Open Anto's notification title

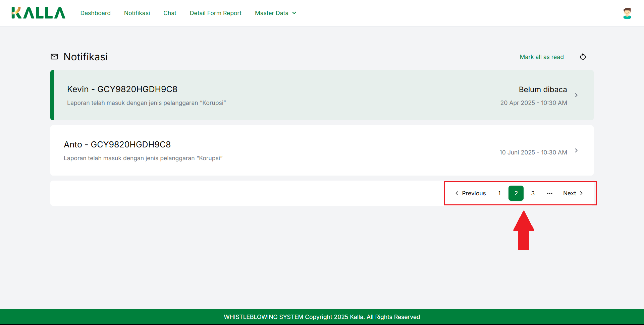coord(117,144)
